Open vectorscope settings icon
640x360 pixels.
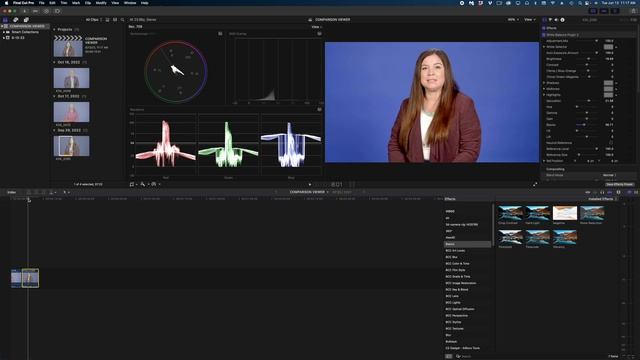[220, 33]
